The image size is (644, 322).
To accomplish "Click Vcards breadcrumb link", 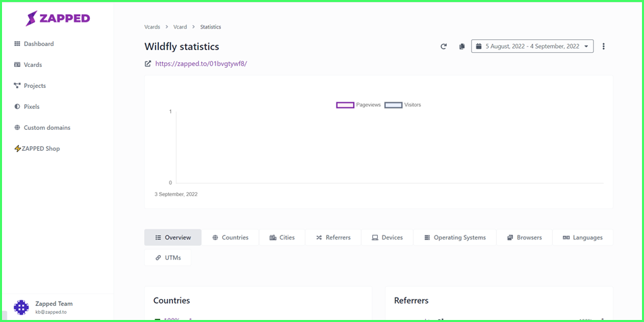I will click(x=152, y=27).
